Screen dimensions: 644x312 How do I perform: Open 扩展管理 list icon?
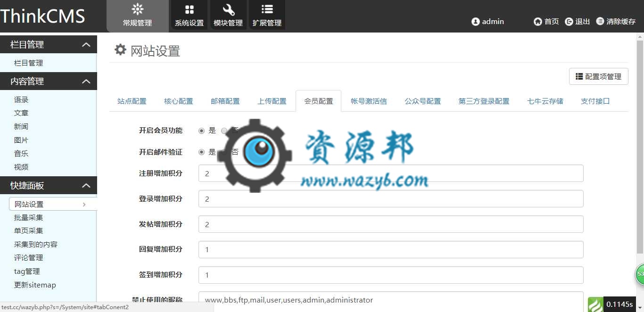(x=267, y=9)
